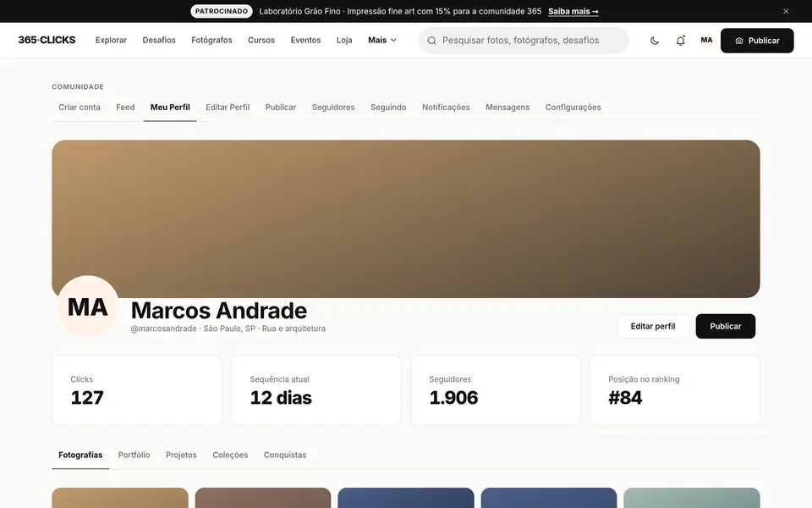812x508 pixels.
Task: Open the Loja navigation link
Action: pyautogui.click(x=344, y=40)
